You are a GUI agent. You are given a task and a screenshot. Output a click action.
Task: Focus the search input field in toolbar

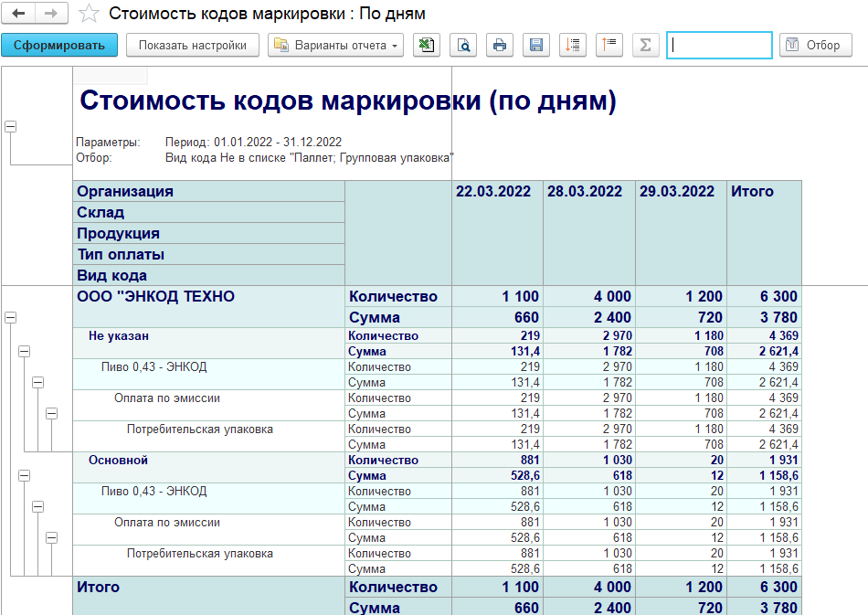tap(719, 45)
